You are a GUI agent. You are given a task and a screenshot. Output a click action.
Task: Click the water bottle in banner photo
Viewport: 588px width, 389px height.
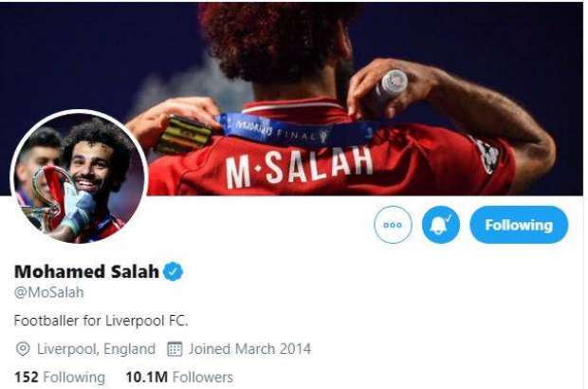[x=391, y=85]
